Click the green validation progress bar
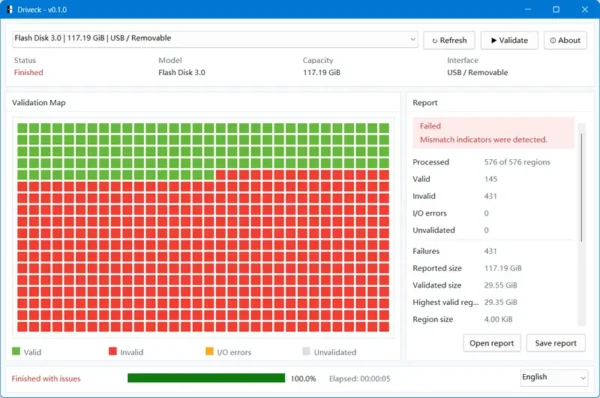Viewport: 600px width, 398px height. (x=206, y=378)
